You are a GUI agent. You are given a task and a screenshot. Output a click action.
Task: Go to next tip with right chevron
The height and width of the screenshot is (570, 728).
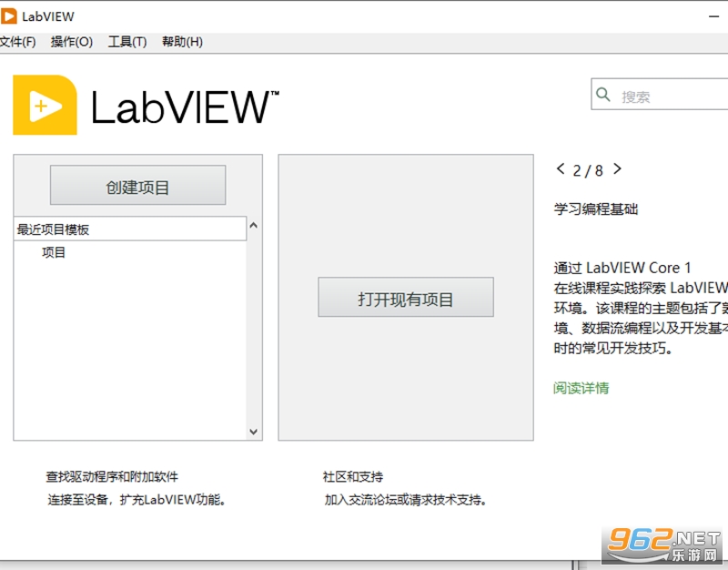tap(617, 168)
